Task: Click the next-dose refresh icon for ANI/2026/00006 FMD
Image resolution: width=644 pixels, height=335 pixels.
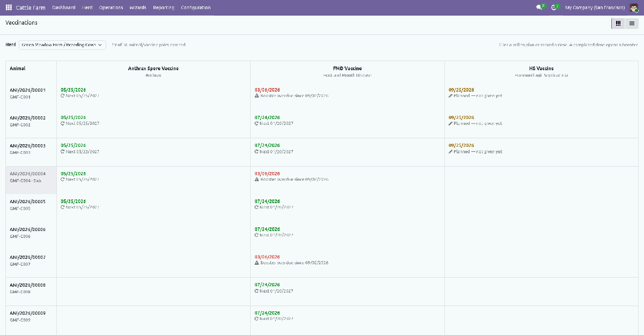Action: (x=257, y=235)
